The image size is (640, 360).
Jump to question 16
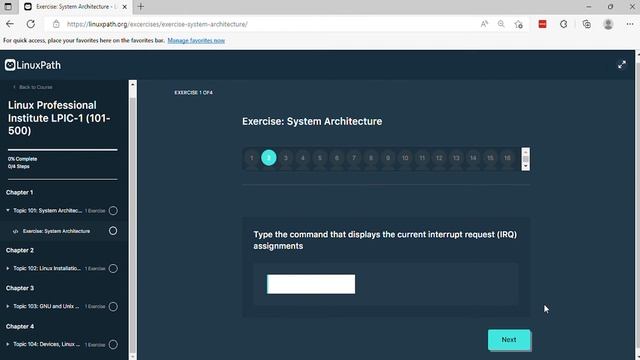[507, 158]
